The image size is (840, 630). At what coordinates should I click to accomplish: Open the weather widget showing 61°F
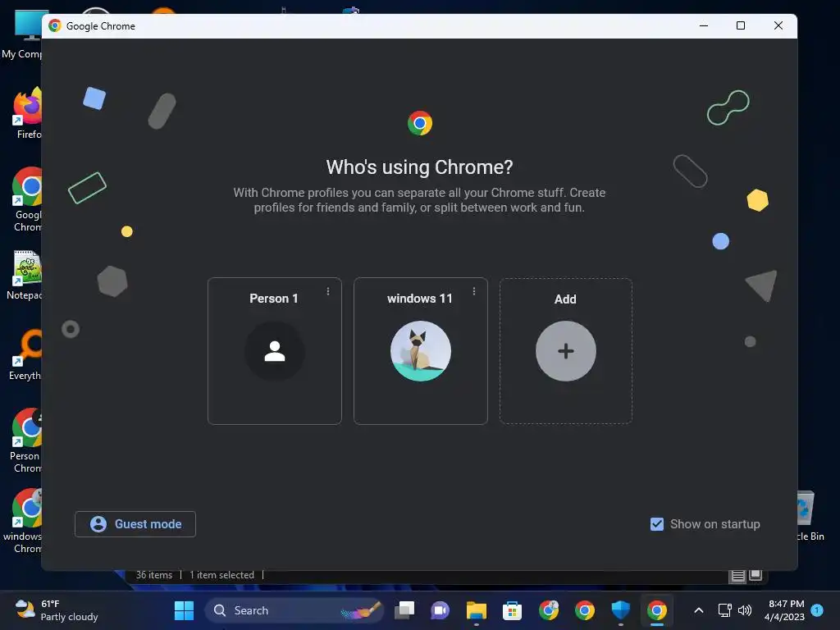(57, 610)
